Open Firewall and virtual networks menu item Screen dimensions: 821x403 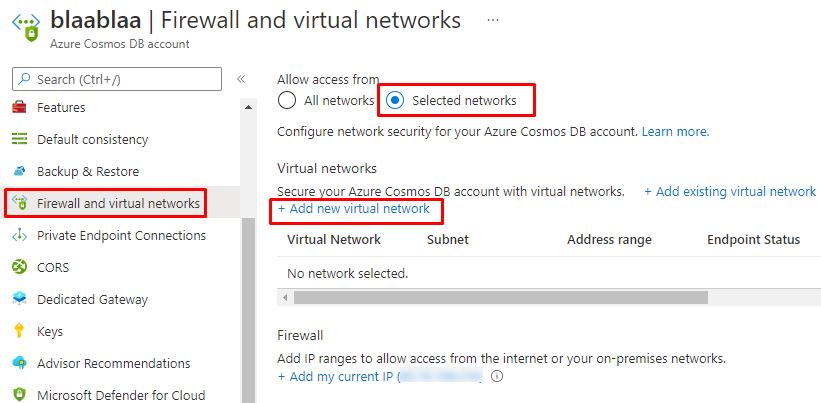tap(118, 203)
